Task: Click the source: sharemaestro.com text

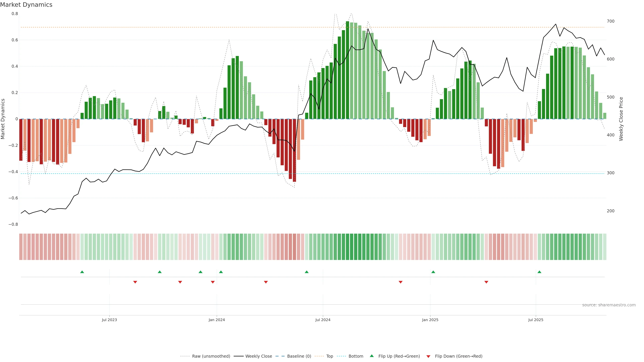Action: [x=609, y=305]
